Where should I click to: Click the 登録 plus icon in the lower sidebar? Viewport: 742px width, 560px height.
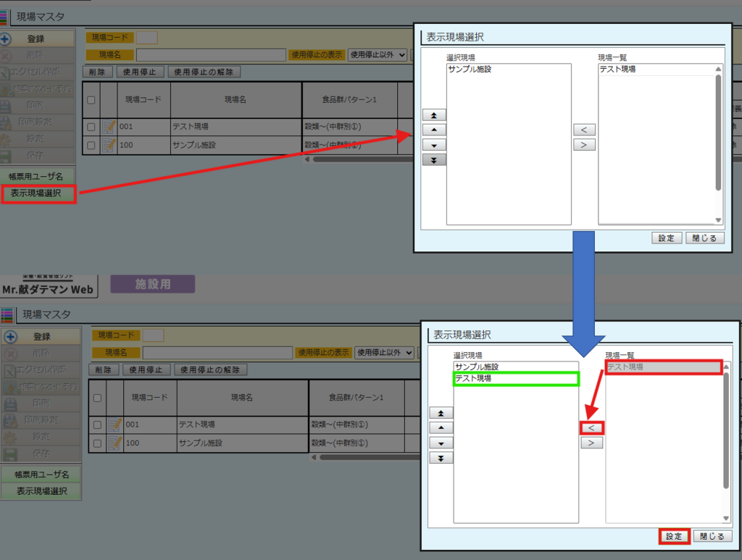[x=7, y=336]
